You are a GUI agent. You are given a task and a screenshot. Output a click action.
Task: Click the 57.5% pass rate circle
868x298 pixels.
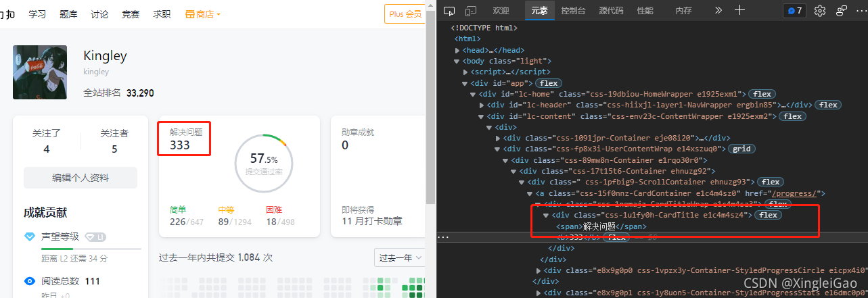tap(263, 163)
